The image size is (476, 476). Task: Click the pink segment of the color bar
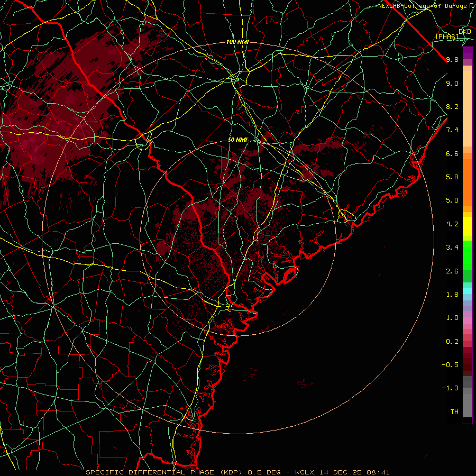click(467, 321)
